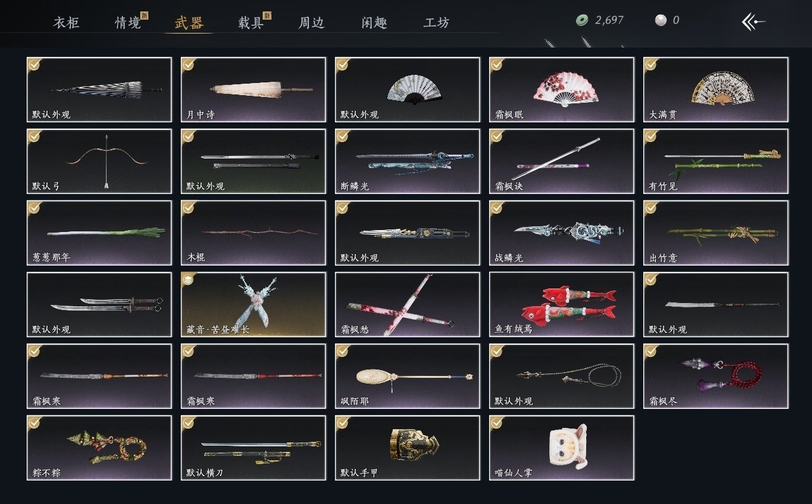The image size is (812, 504).
Task: Open the stack icon on 藏音·苦昼难长
Action: pyautogui.click(x=188, y=279)
